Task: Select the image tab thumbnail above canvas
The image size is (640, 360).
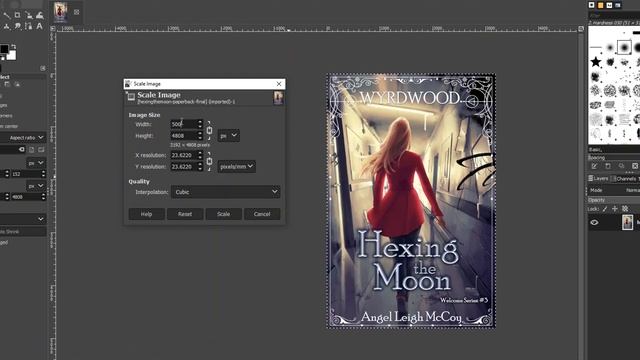Action: point(60,12)
